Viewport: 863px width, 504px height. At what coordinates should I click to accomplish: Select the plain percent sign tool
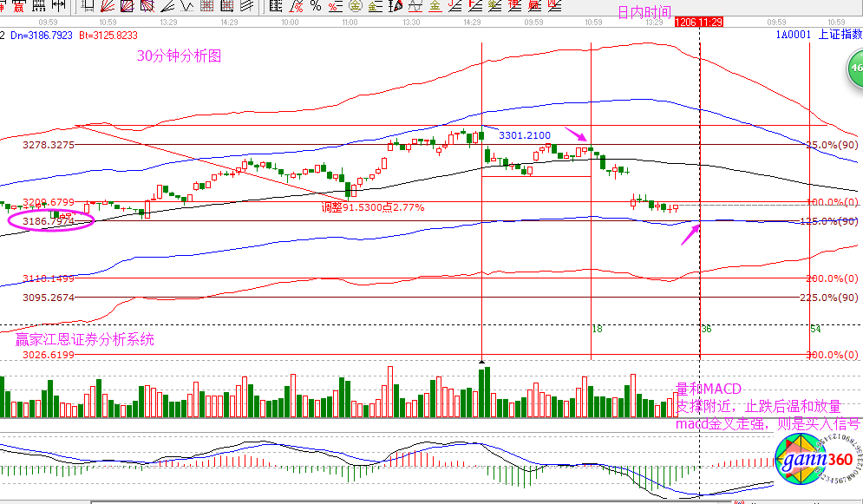click(316, 6)
